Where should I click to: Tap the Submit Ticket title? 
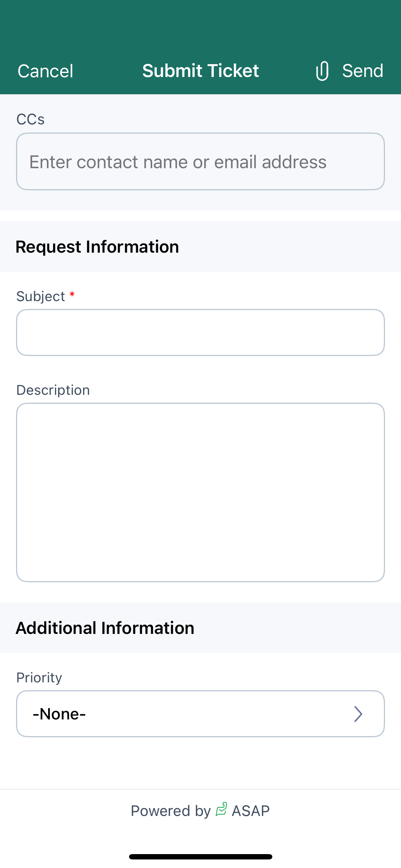(x=200, y=71)
